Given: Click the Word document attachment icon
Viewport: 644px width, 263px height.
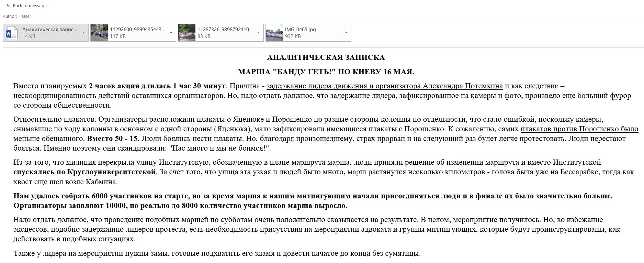Looking at the screenshot, I should pyautogui.click(x=12, y=33).
